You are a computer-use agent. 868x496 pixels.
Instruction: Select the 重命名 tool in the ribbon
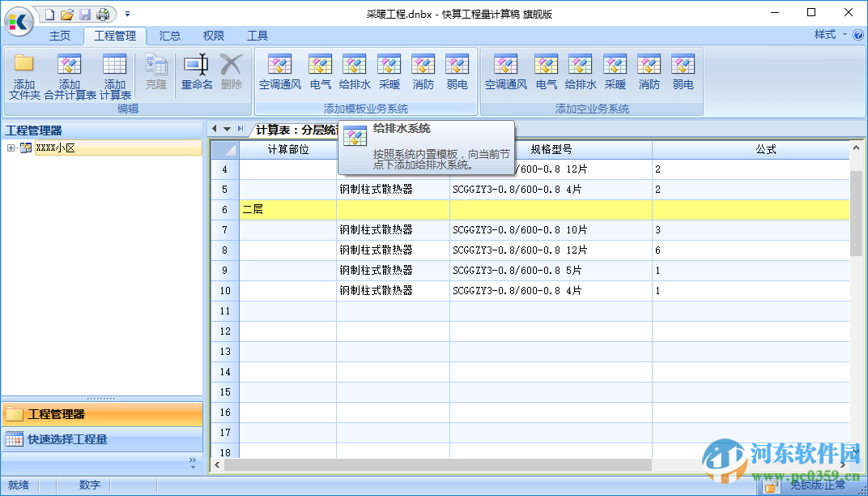click(196, 73)
